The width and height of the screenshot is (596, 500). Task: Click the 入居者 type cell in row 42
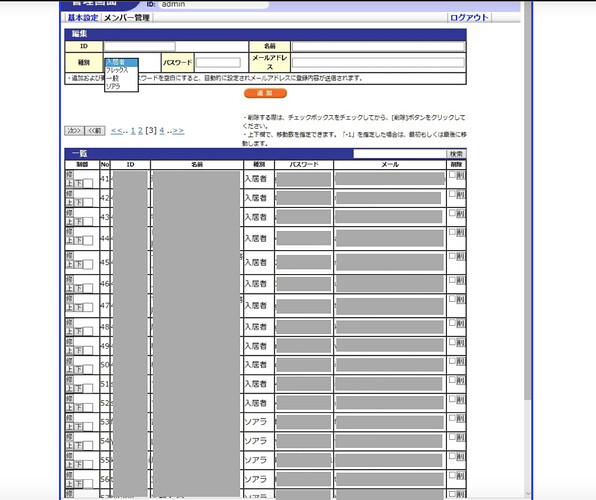258,198
